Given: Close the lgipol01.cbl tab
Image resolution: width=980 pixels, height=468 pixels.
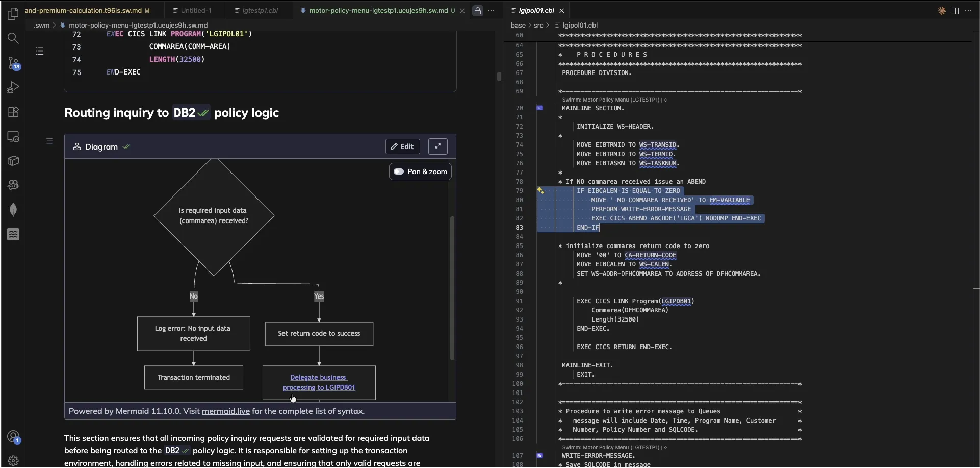Looking at the screenshot, I should 562,11.
